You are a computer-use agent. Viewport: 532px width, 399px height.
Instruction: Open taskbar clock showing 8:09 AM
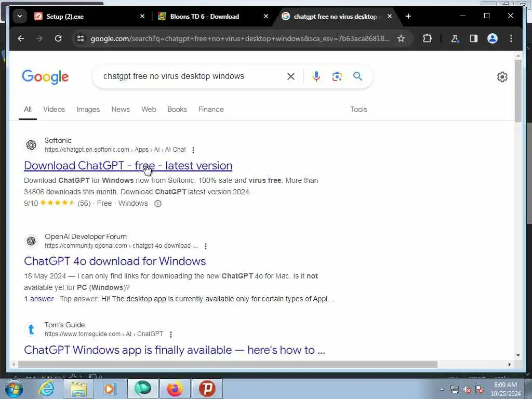coord(505,389)
